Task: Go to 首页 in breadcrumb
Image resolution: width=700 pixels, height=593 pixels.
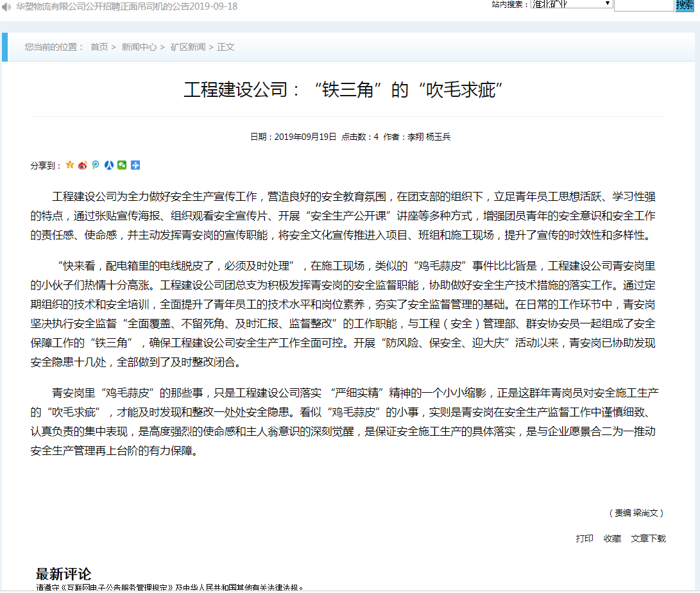Action: pyautogui.click(x=99, y=47)
